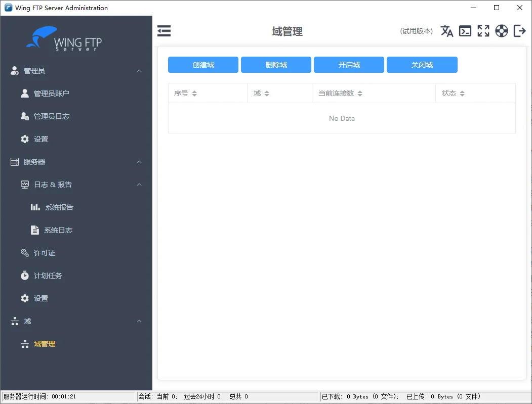Open 设置 under 服务器 section
Viewport: 532px width, 404px height.
[76, 298]
